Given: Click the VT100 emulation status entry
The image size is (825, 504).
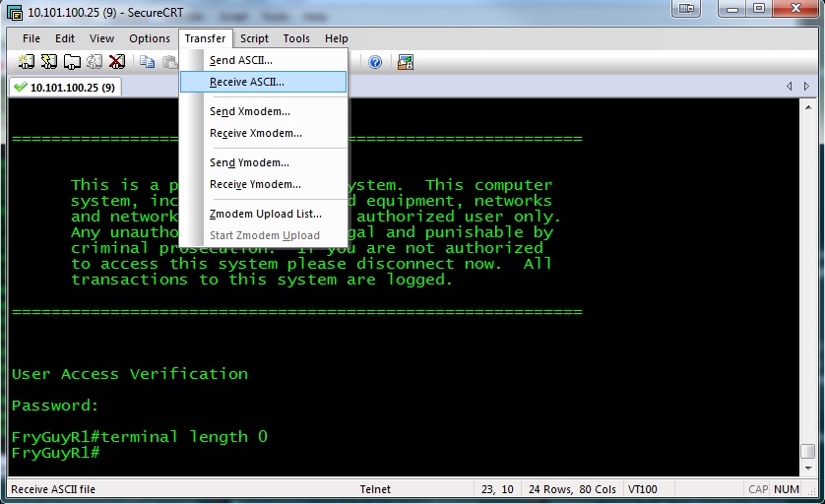Looking at the screenshot, I should click(x=643, y=489).
